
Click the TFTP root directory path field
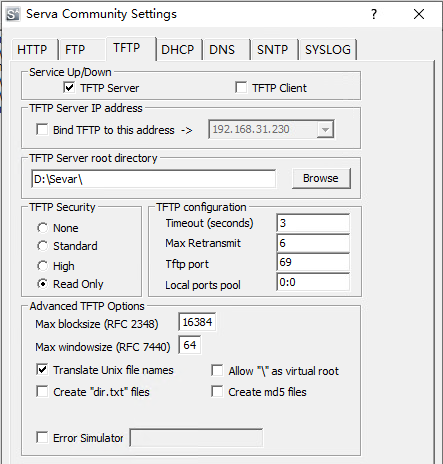pyautogui.click(x=153, y=179)
